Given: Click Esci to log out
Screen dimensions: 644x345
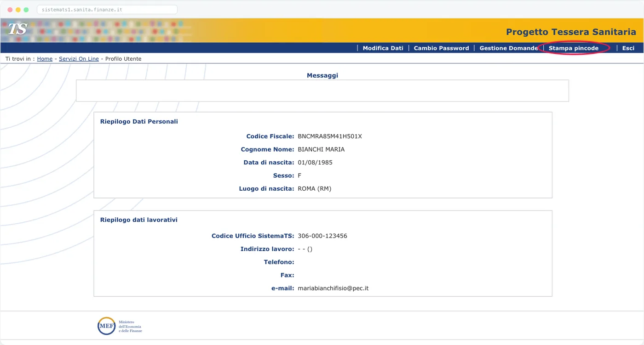Looking at the screenshot, I should pos(628,48).
